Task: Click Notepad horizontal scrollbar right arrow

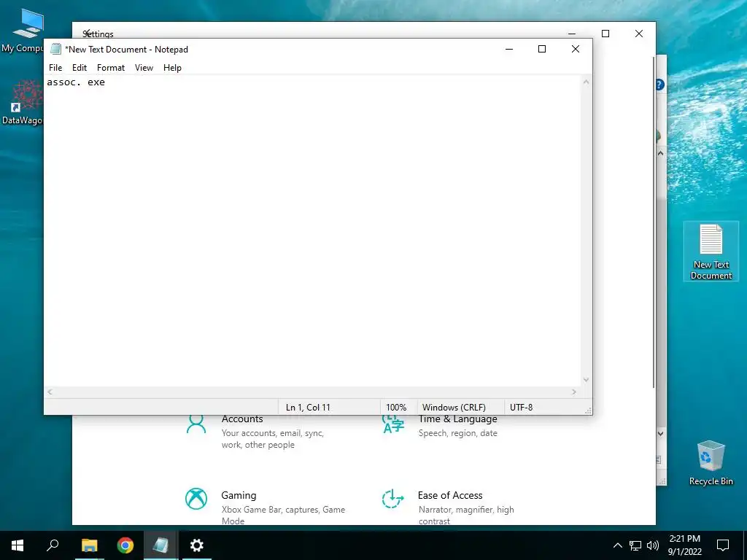Action: 574,392
